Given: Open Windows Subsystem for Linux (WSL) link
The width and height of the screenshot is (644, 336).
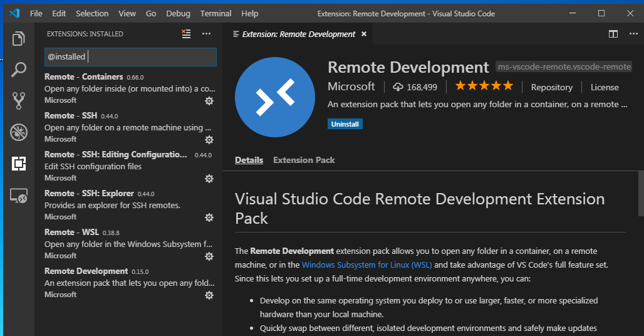Looking at the screenshot, I should click(x=366, y=265).
